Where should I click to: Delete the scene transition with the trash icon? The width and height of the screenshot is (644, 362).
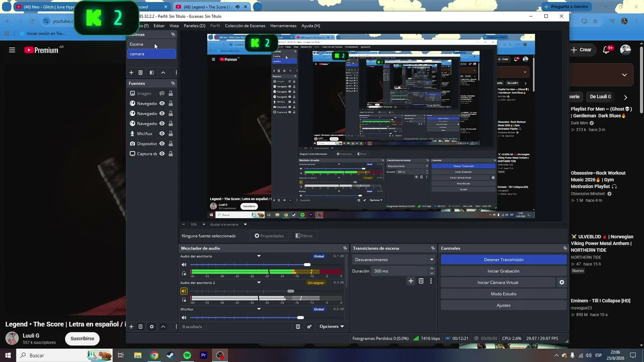(421, 281)
